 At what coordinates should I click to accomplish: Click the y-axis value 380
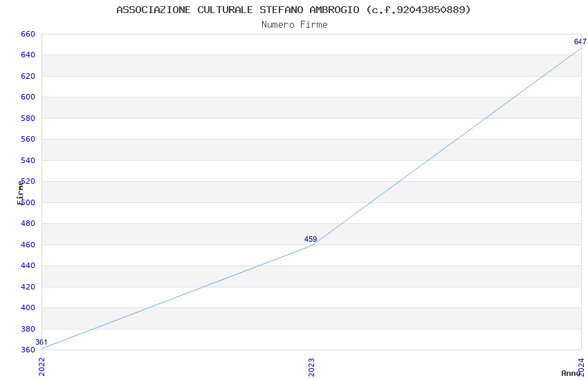[28, 329]
